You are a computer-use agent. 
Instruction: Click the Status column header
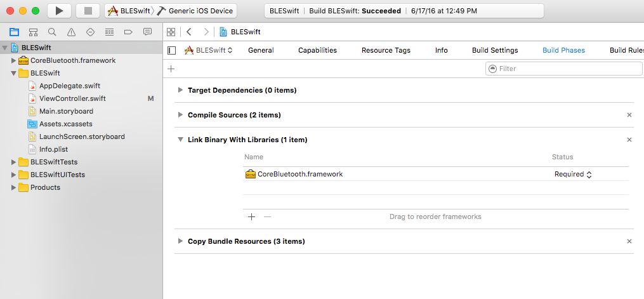(562, 157)
